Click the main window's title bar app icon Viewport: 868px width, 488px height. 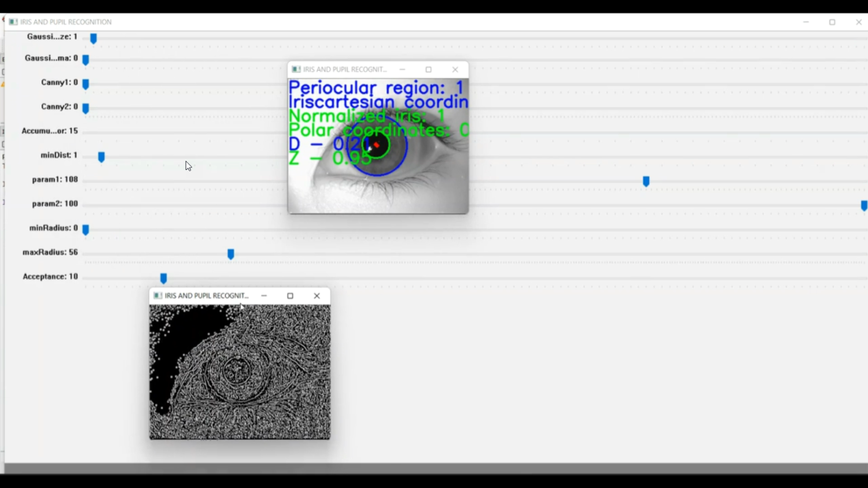point(13,22)
